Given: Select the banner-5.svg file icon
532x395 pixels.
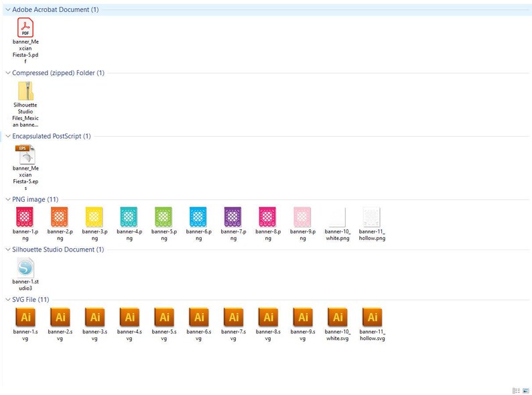Looking at the screenshot, I should [164, 317].
